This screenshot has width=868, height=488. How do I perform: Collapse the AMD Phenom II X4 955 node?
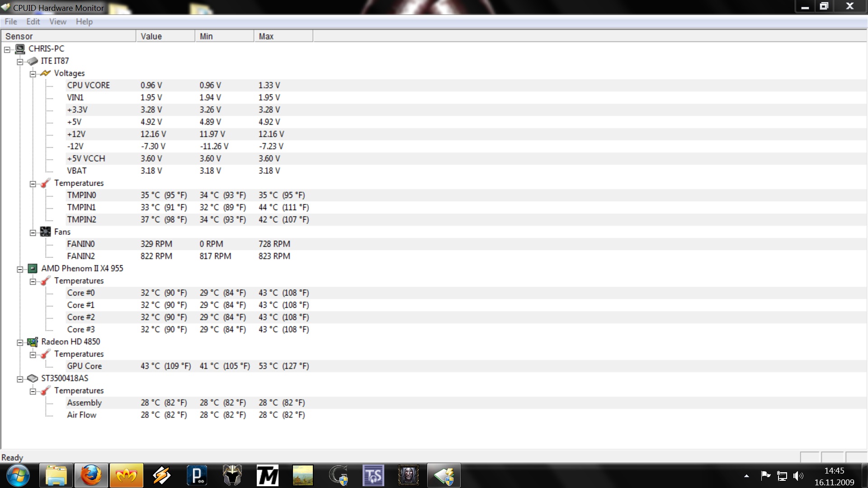(20, 269)
